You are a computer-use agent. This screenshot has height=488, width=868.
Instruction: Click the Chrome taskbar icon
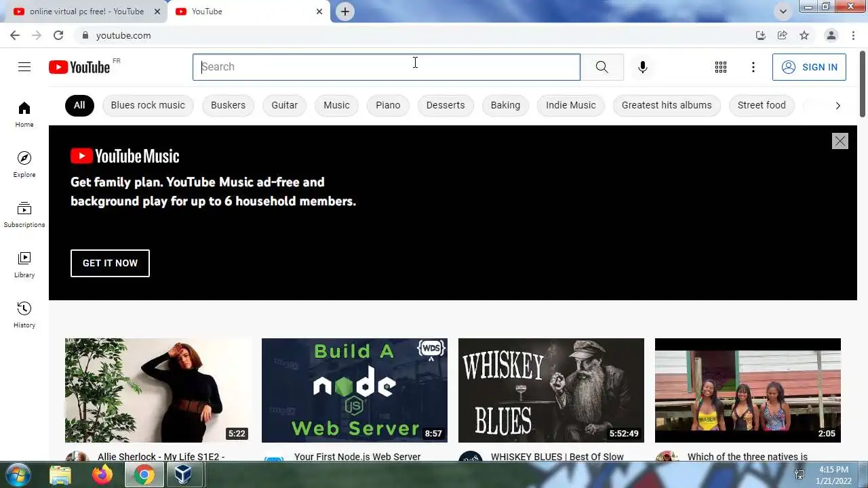143,475
